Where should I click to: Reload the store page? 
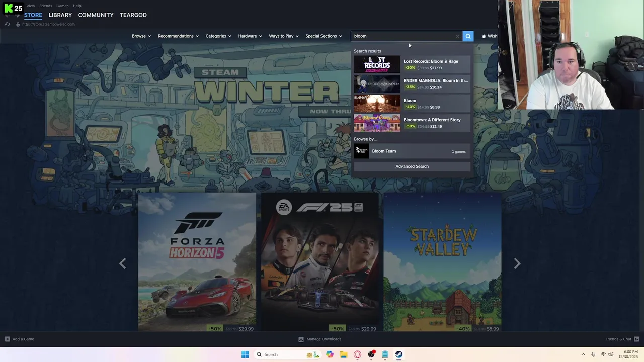[8, 24]
